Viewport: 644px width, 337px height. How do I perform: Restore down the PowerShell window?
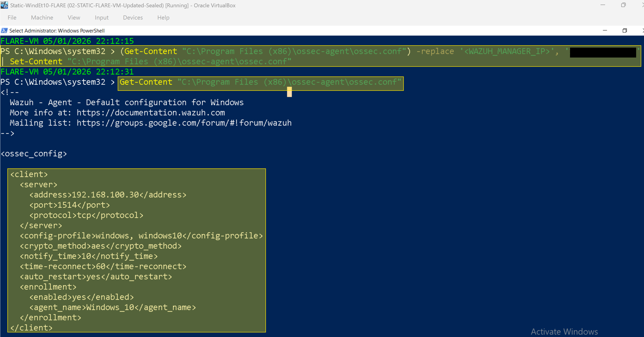(624, 30)
